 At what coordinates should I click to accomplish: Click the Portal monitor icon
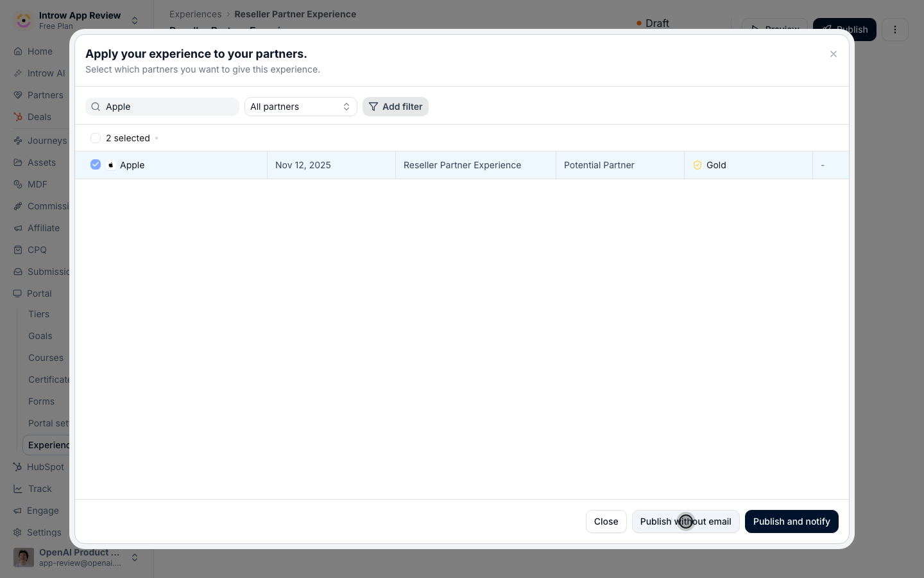click(17, 293)
